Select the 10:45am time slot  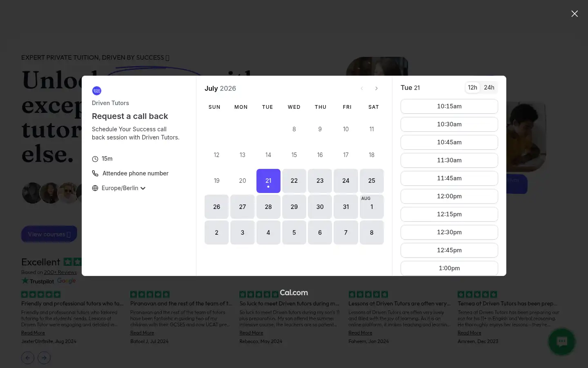449,142
